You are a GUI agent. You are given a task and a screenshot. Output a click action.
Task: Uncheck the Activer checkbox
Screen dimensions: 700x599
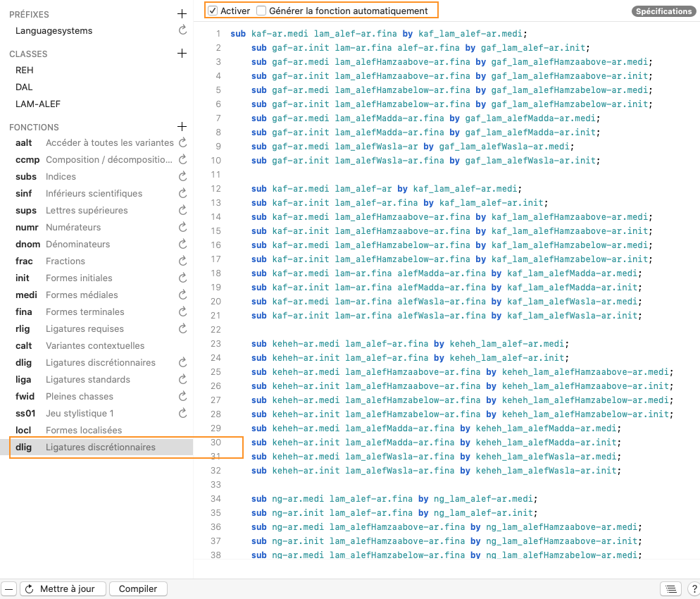213,11
